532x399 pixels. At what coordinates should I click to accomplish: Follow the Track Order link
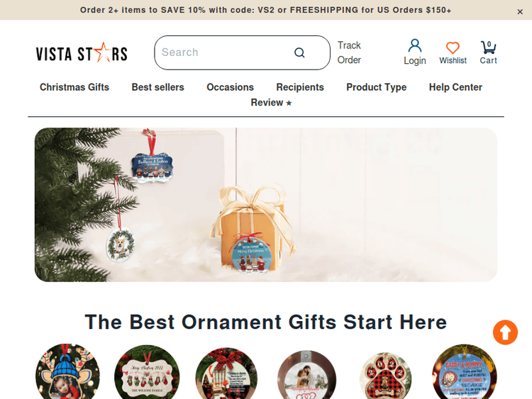click(349, 52)
